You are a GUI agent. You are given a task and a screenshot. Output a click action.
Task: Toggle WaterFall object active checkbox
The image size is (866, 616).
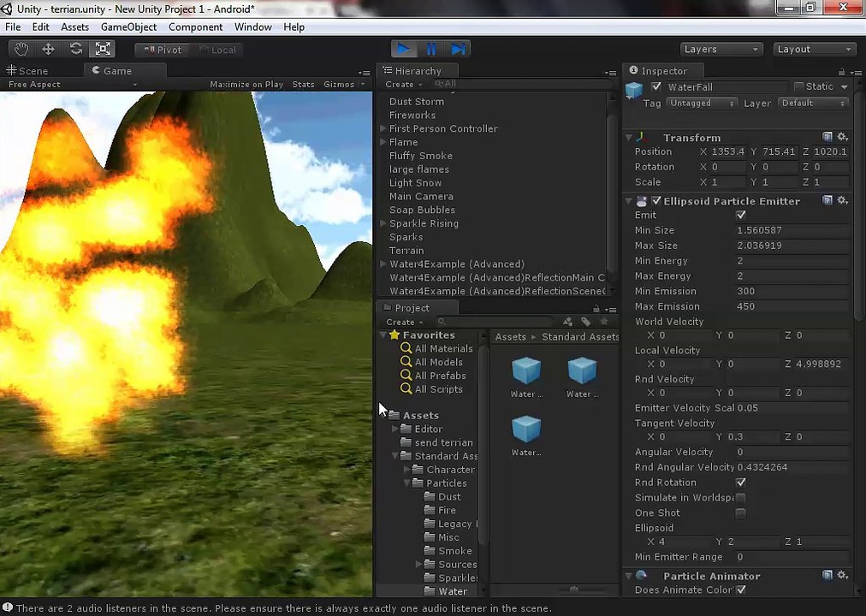pos(656,86)
